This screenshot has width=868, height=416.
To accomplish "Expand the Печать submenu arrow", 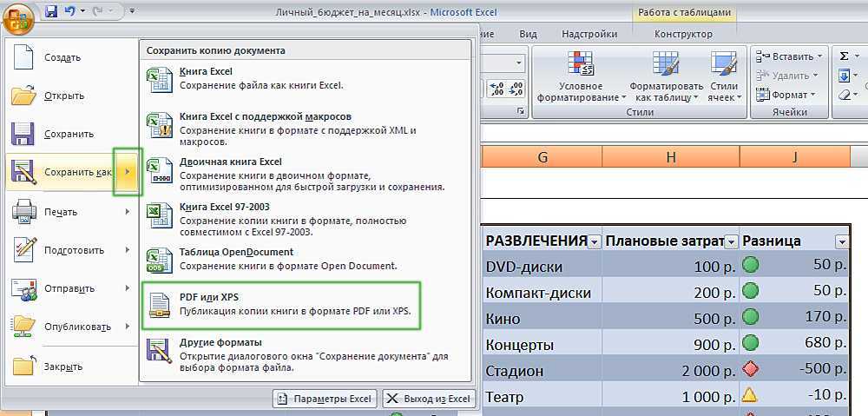I will click(x=128, y=212).
